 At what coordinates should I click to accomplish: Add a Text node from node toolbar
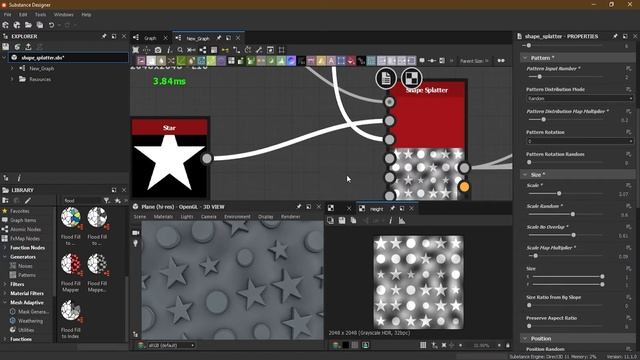pyautogui.click(x=331, y=61)
